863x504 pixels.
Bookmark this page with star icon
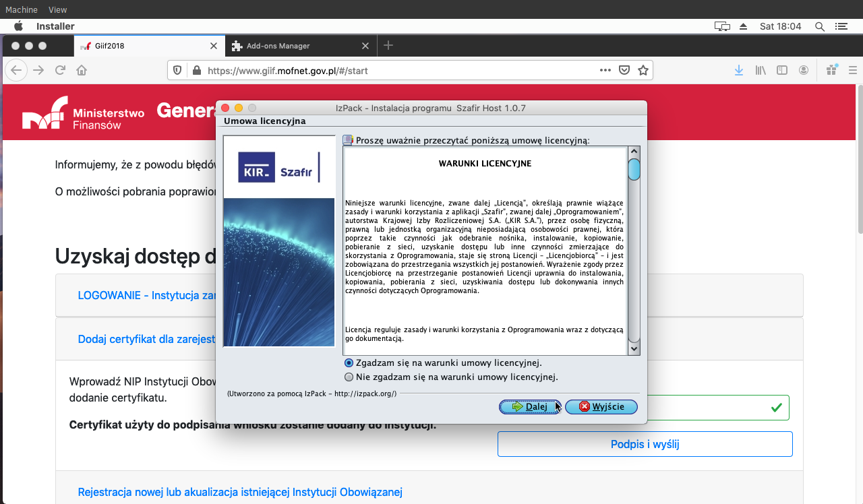pos(643,70)
